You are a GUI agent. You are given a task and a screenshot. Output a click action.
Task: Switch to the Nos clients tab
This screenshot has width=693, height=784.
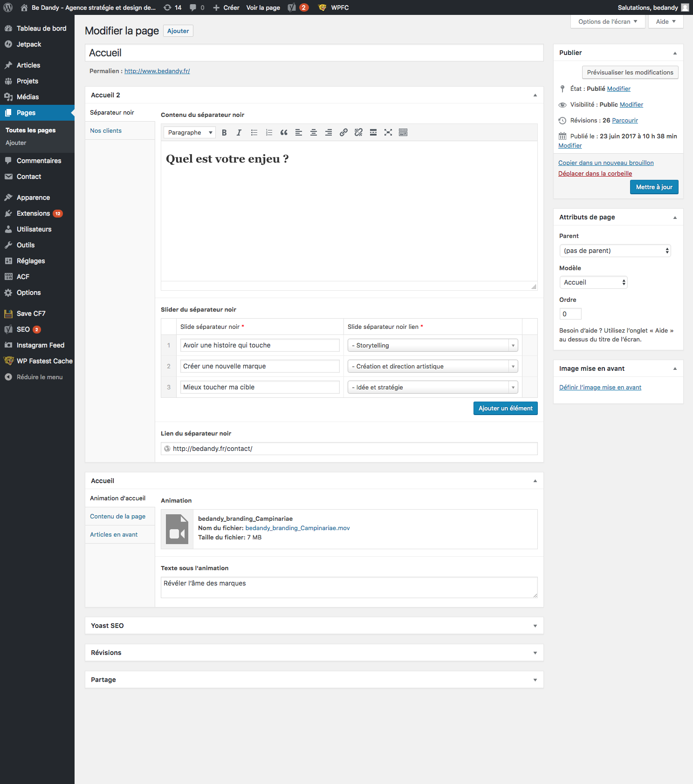click(106, 131)
